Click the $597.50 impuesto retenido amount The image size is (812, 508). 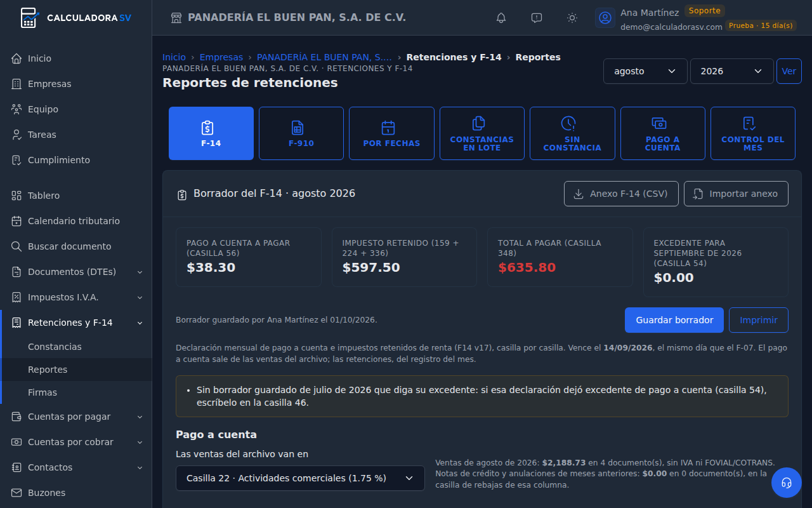click(371, 267)
